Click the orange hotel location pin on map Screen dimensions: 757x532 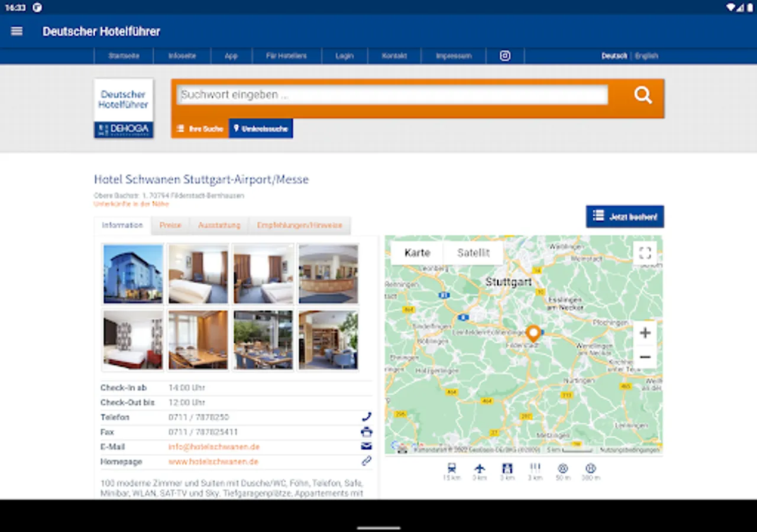pyautogui.click(x=533, y=333)
